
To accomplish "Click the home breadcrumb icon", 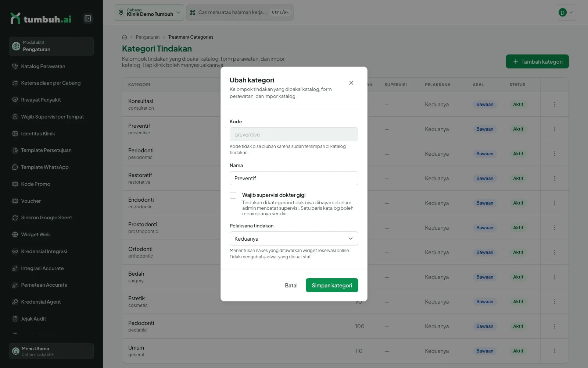I will point(125,37).
